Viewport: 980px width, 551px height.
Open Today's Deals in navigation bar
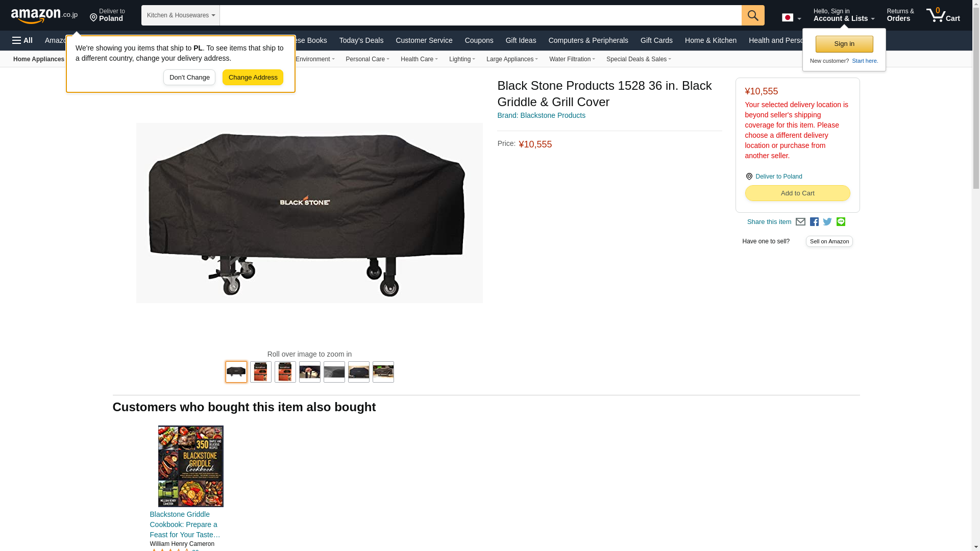click(x=361, y=40)
